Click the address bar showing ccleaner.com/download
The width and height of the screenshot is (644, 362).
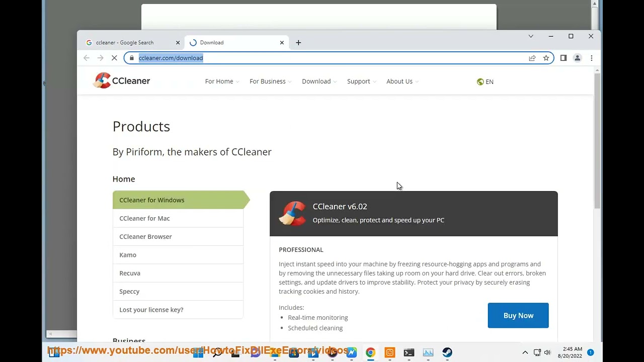(339, 58)
